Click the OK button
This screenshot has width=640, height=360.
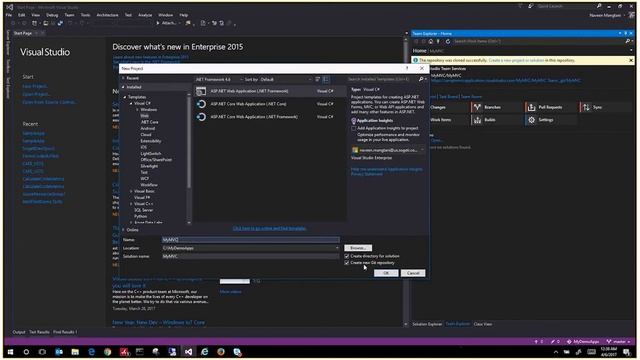(386, 273)
